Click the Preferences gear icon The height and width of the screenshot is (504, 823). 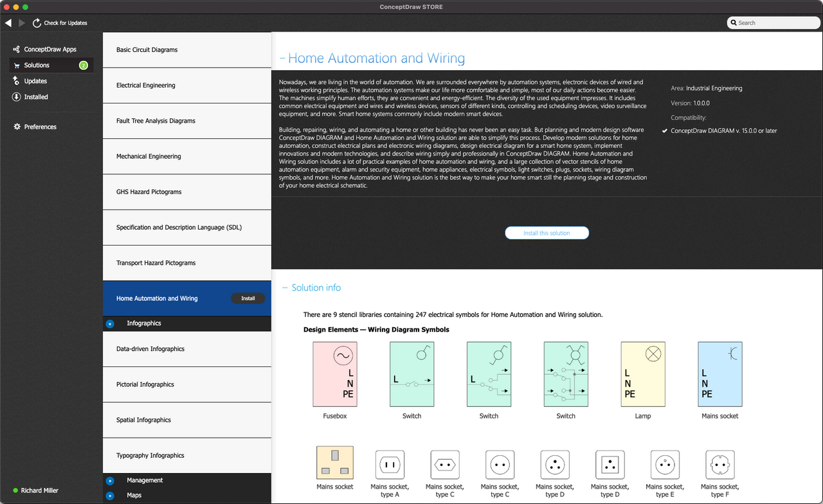tap(17, 127)
